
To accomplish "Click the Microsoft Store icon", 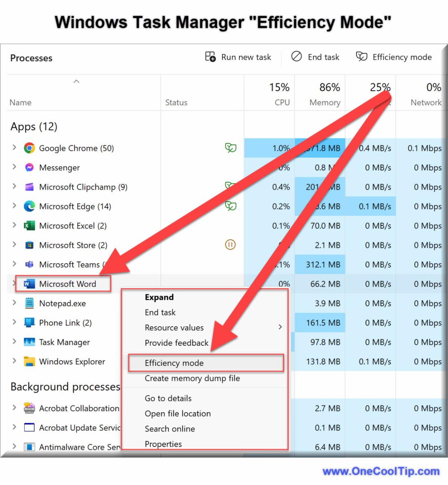I will tap(29, 245).
